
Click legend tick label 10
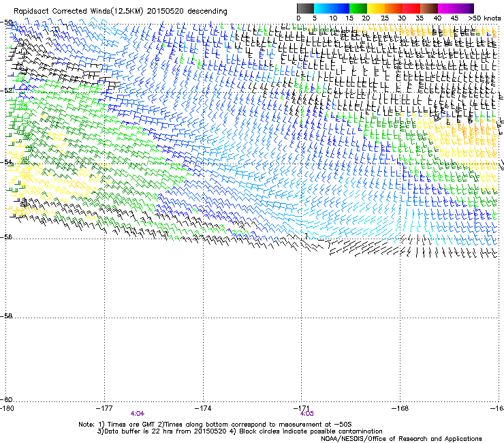[x=333, y=18]
